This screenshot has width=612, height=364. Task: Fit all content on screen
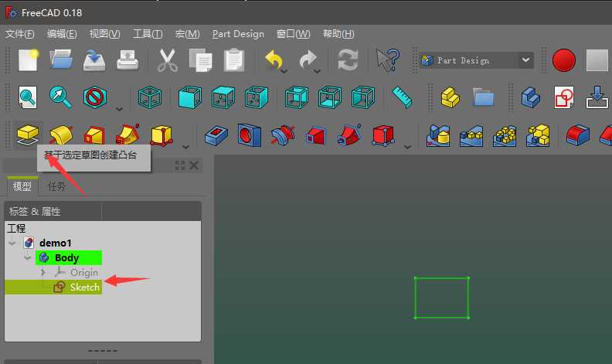tap(28, 97)
